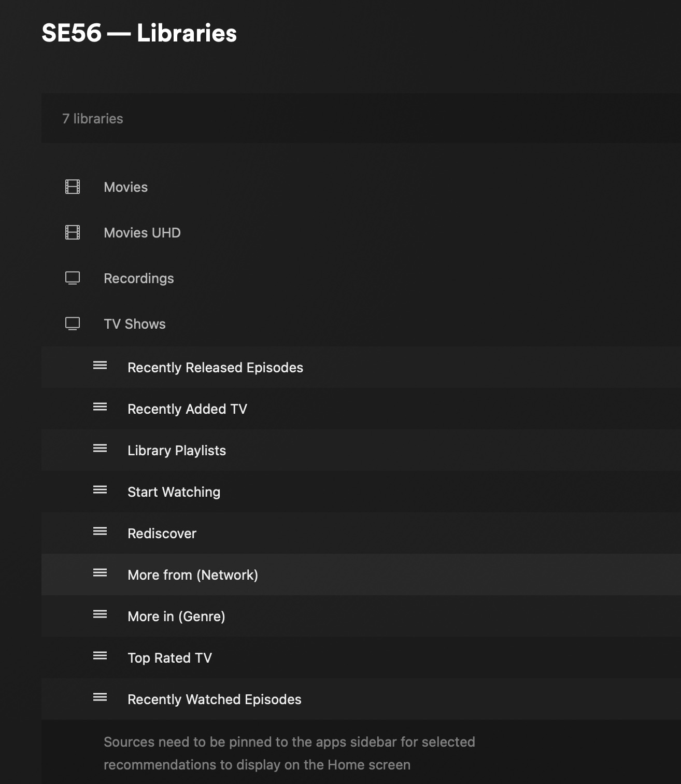Click the drag handle for Start Watching
681x784 pixels.
point(100,490)
